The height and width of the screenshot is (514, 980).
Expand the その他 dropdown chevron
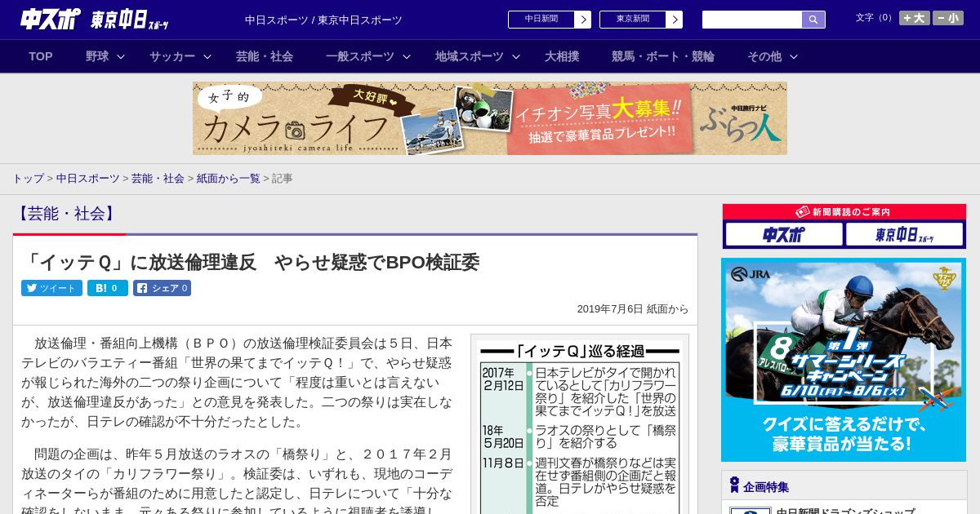click(x=794, y=57)
